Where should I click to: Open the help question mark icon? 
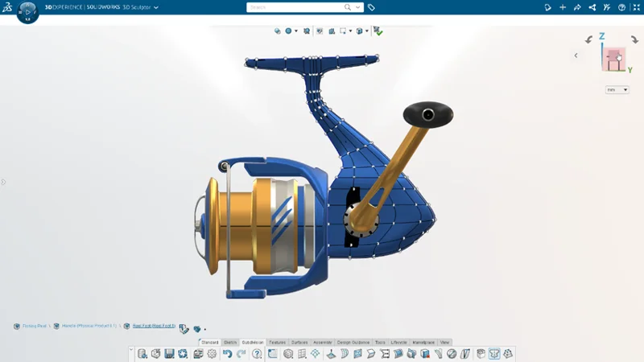[621, 7]
